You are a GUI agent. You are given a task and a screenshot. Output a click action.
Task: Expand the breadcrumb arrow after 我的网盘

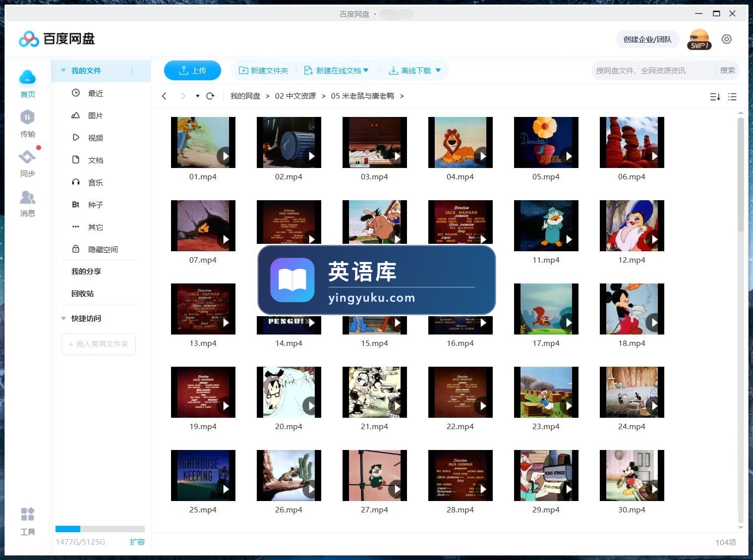268,96
